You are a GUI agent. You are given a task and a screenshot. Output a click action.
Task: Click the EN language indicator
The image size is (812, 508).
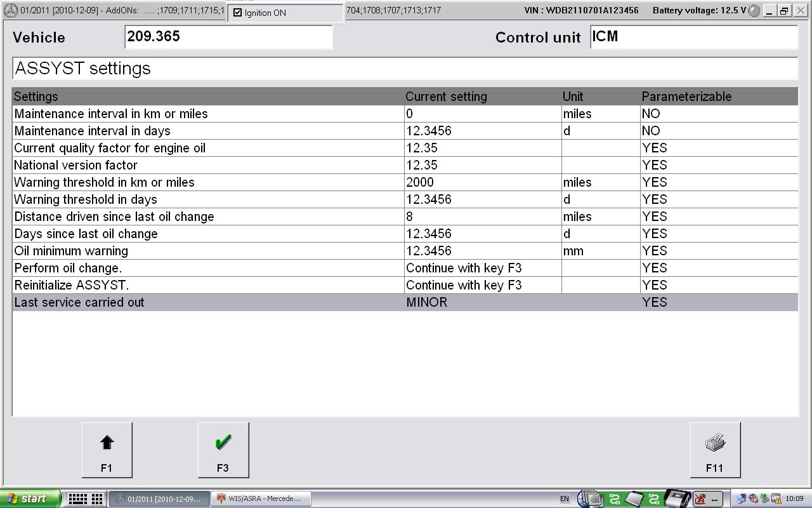point(564,499)
